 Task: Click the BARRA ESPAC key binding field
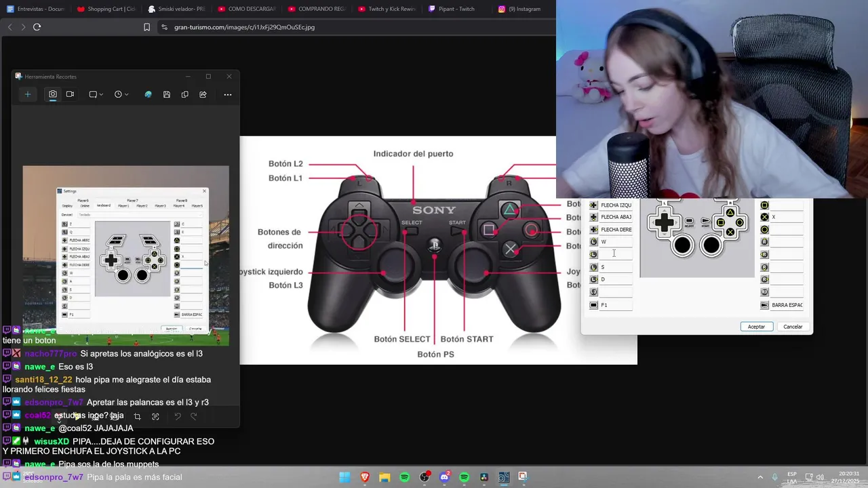787,305
